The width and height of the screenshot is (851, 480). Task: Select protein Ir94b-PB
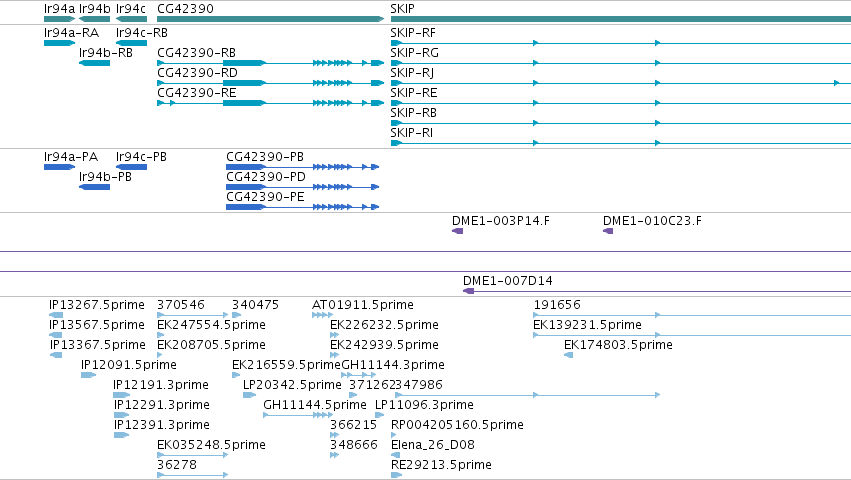(x=105, y=178)
